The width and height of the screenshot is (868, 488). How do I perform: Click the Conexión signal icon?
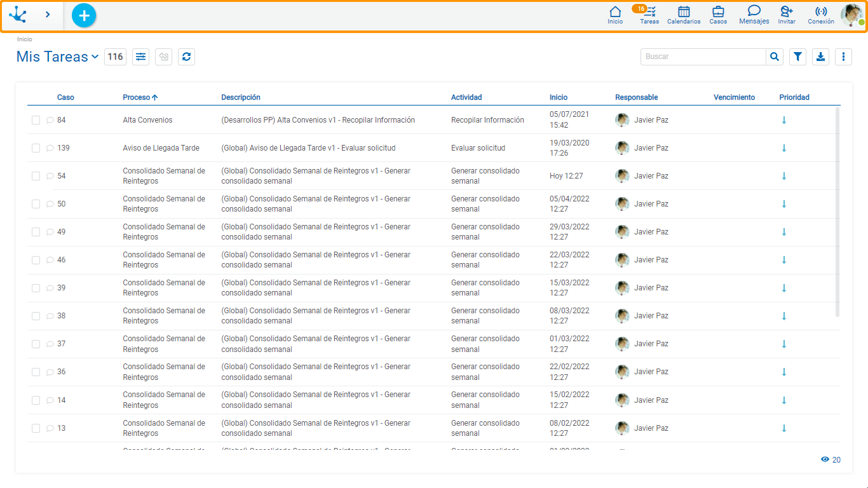coord(821,15)
